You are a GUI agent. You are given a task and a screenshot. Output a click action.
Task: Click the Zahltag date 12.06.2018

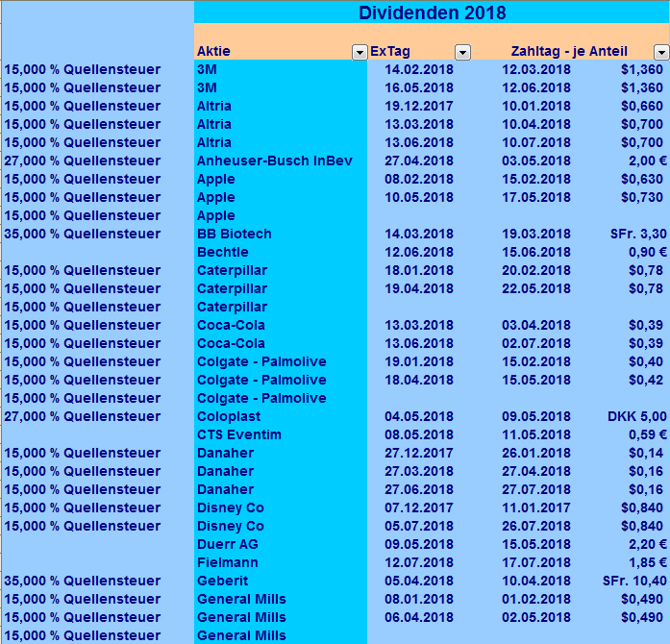pyautogui.click(x=536, y=87)
